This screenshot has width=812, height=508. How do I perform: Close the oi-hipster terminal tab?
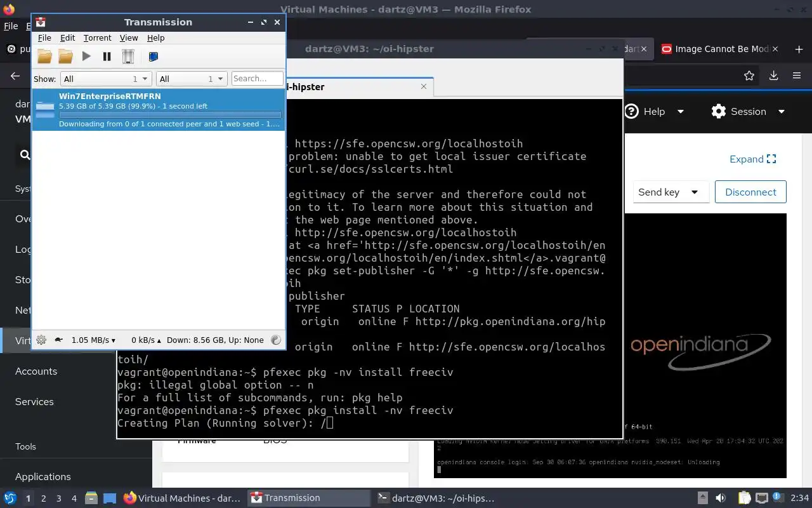click(424, 87)
